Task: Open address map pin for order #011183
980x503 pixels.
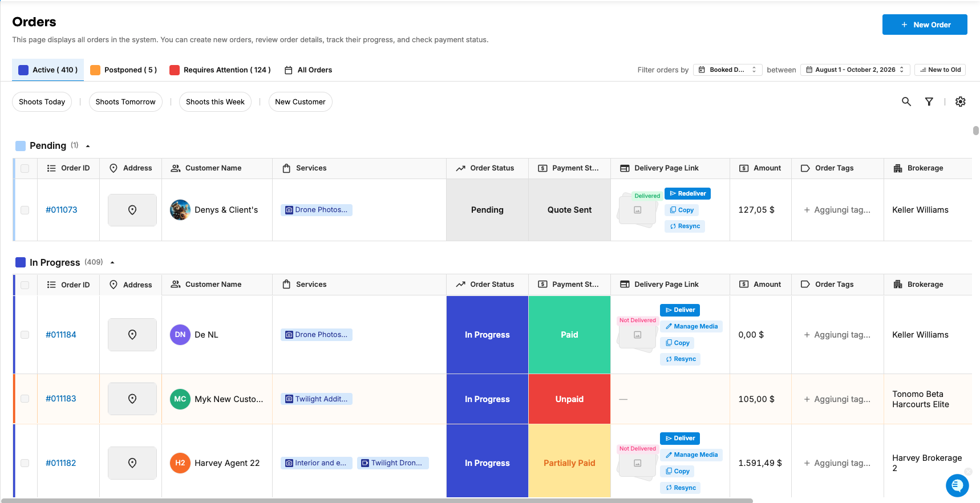Action: (x=132, y=399)
